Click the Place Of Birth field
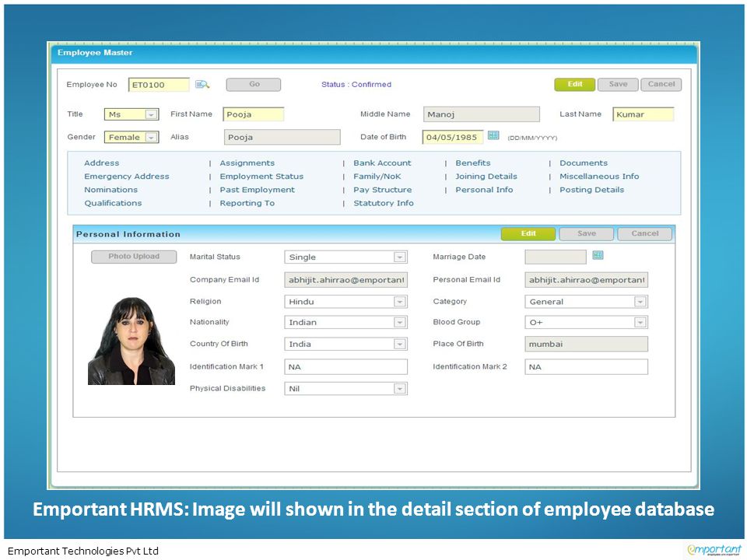747x560 pixels. 587,344
